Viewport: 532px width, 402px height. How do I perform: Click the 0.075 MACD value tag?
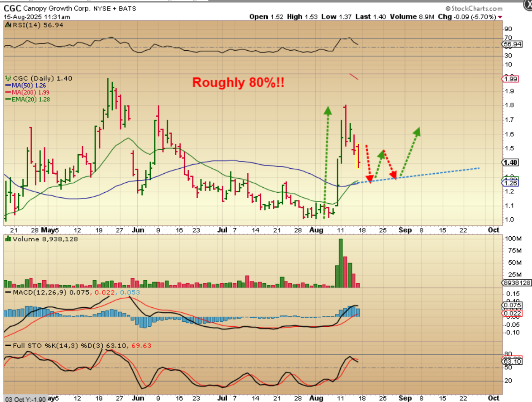point(512,305)
